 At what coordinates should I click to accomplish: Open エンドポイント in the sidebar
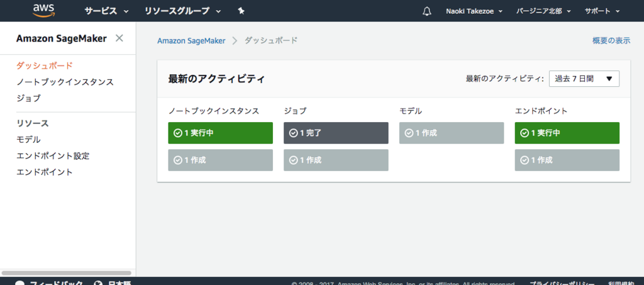click(45, 172)
